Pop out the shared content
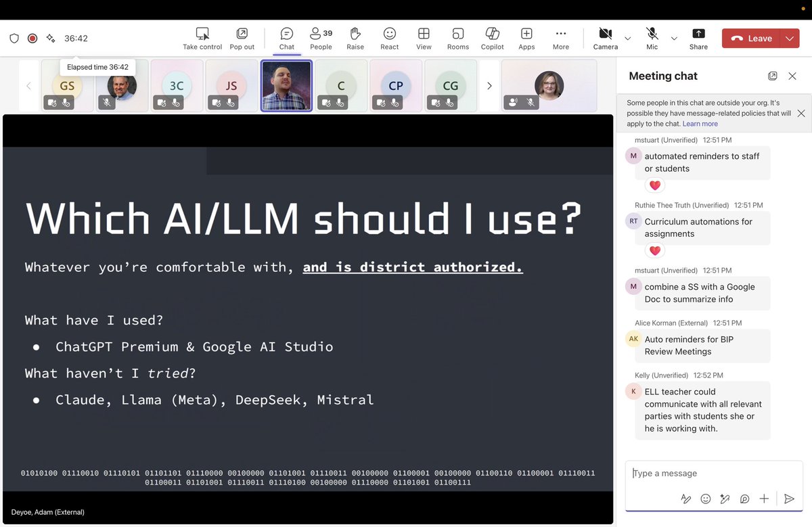 click(242, 39)
